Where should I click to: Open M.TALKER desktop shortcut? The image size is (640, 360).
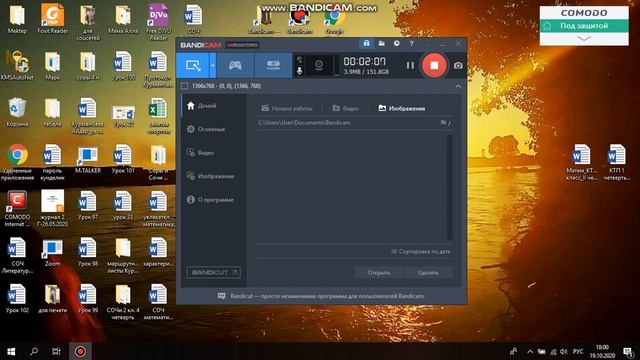88,159
